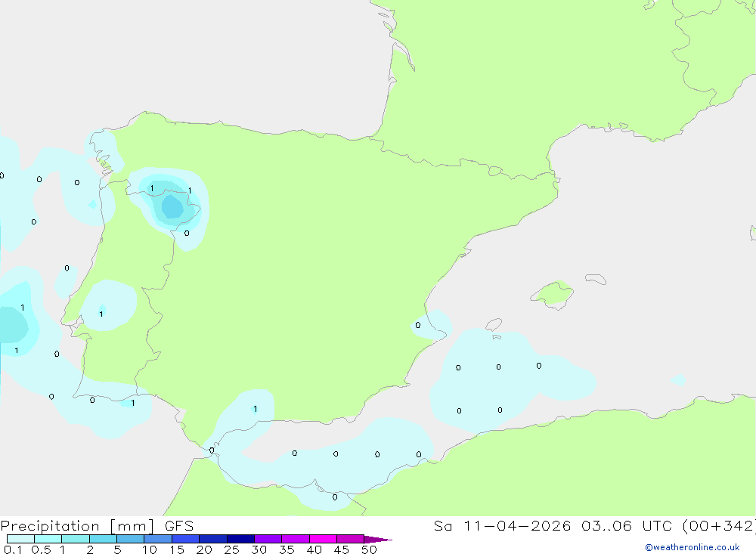Image resolution: width=756 pixels, height=554 pixels.
Task: Click the '50' legend scale value
Action: point(370,549)
